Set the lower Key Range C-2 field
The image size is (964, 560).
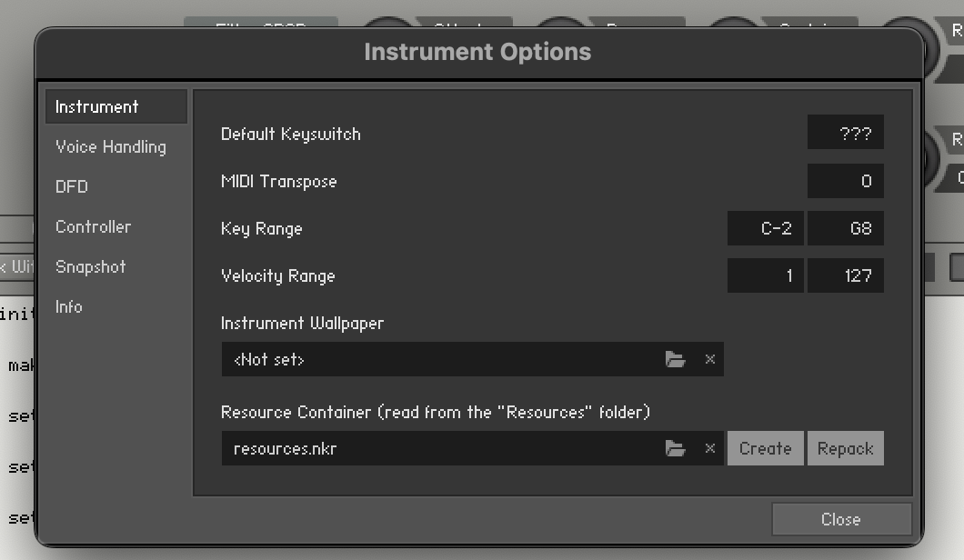tap(766, 228)
